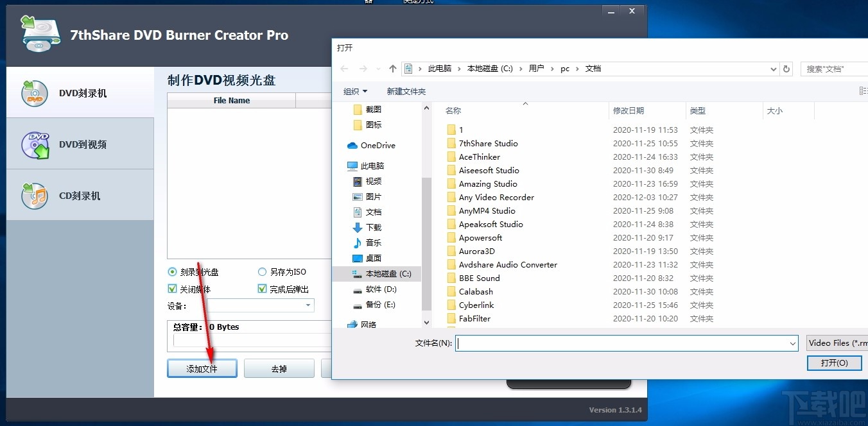The image size is (868, 426).
Task: Uncheck the 关闭媒体 checkbox
Action: (171, 288)
